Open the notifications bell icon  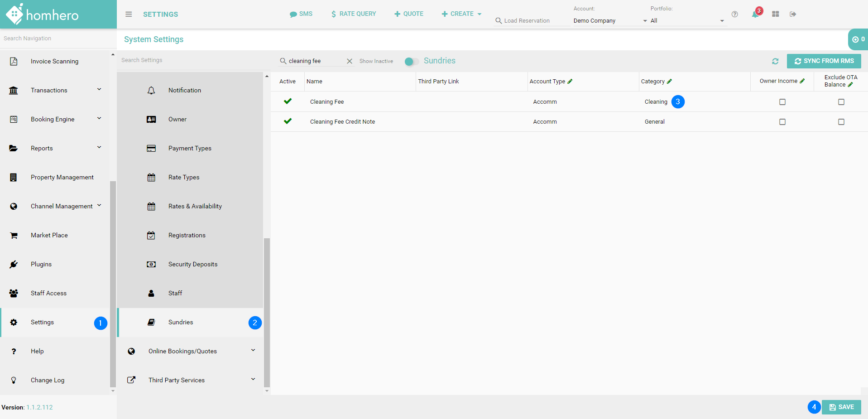click(755, 14)
